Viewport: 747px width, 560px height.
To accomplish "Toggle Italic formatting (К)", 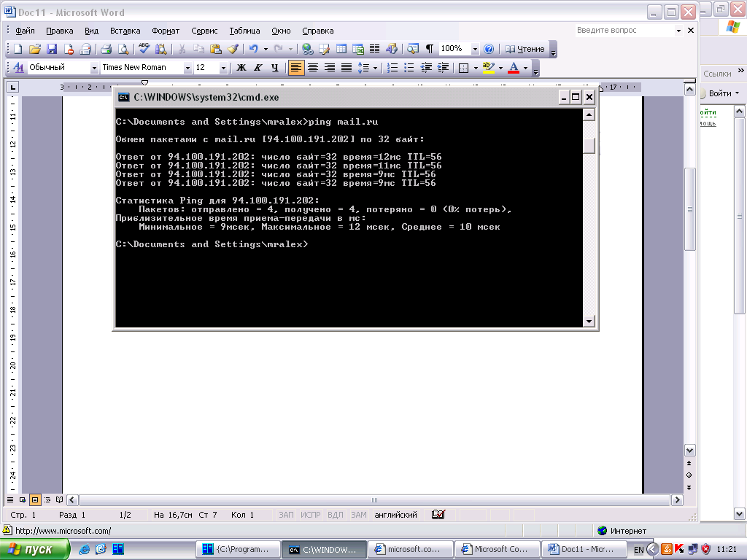I will click(258, 68).
